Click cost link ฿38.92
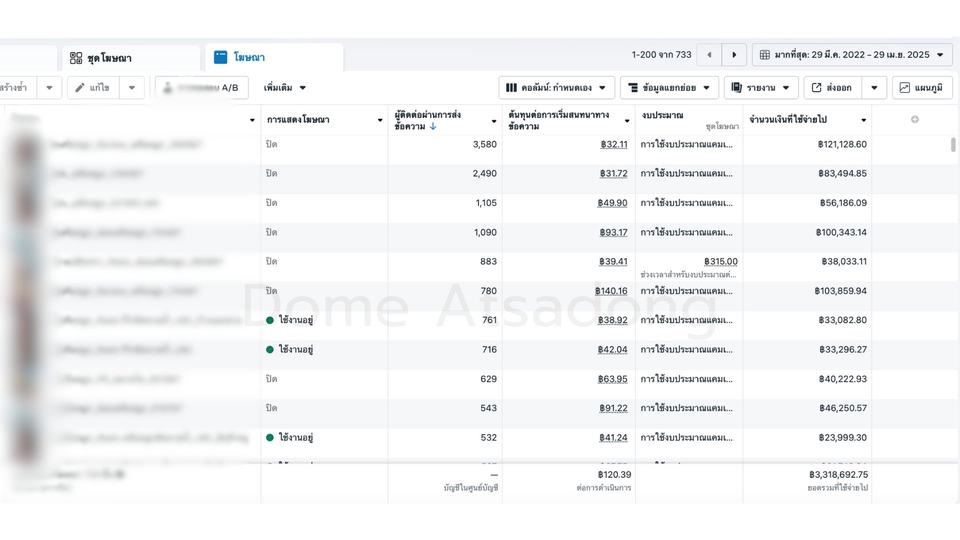 tap(612, 320)
